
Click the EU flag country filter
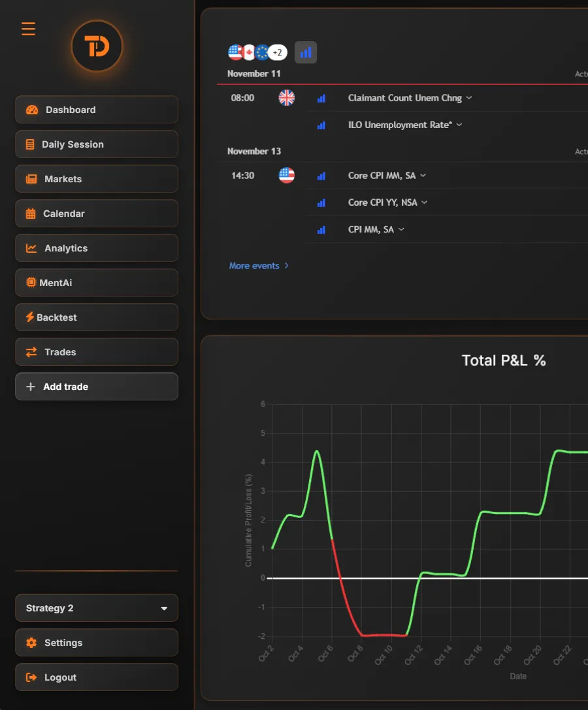pyautogui.click(x=262, y=52)
